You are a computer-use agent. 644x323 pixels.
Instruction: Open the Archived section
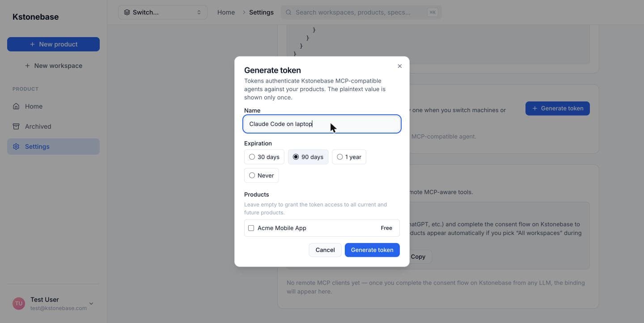coord(53,126)
